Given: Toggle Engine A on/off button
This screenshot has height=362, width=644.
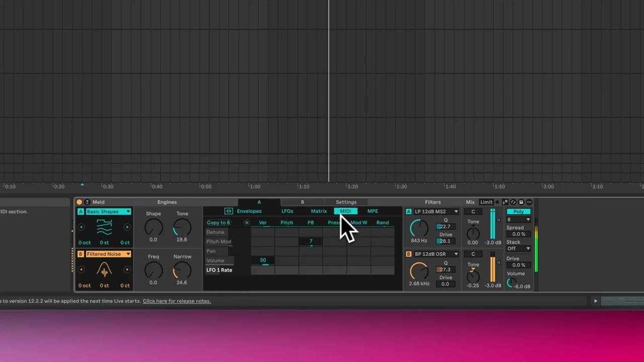Looking at the screenshot, I should coord(80,212).
